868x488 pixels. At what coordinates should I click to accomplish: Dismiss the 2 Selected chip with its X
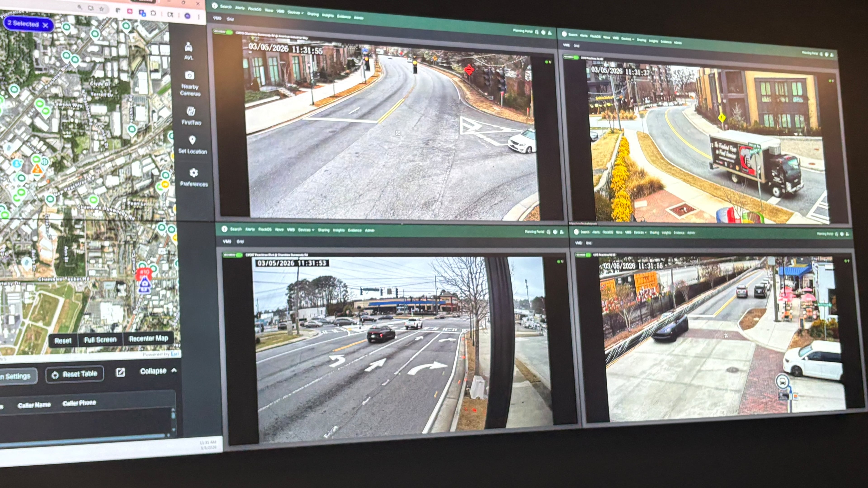point(45,25)
